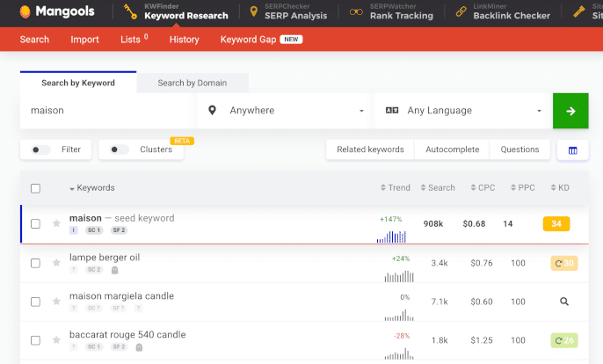Select Related keywords mode
The height and width of the screenshot is (364, 603).
point(370,149)
